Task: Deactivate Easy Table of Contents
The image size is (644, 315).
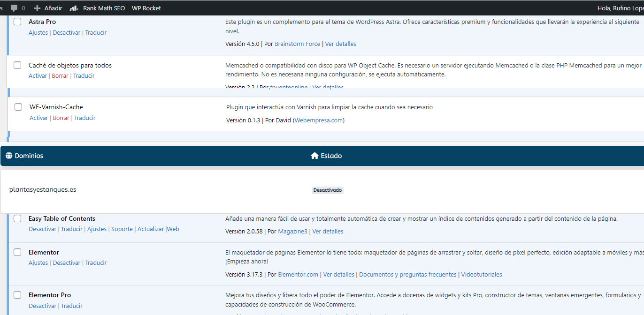Action: tap(42, 229)
